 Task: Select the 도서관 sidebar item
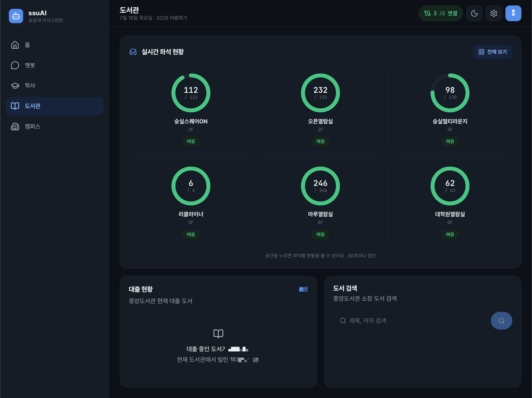coord(54,106)
